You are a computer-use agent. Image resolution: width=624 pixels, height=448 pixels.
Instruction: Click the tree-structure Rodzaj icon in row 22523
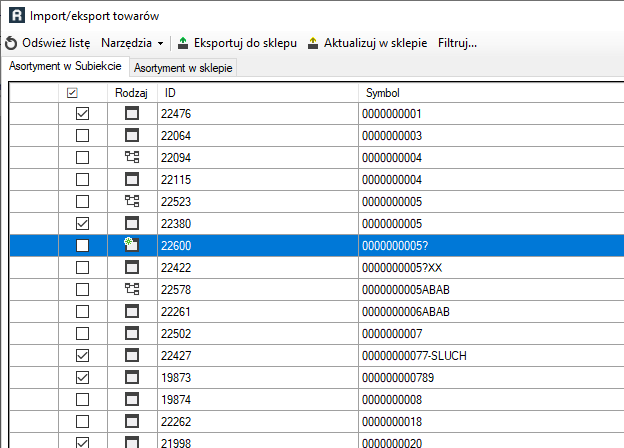132,201
